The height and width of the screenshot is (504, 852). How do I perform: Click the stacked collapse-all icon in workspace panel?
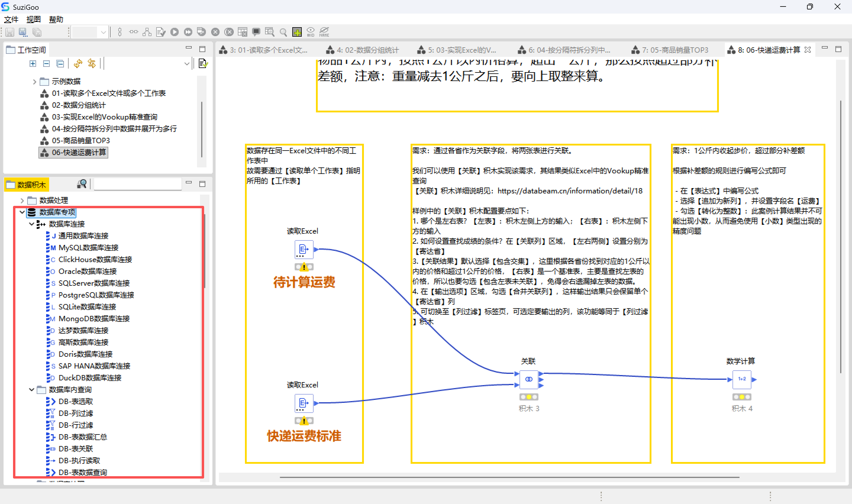point(60,64)
